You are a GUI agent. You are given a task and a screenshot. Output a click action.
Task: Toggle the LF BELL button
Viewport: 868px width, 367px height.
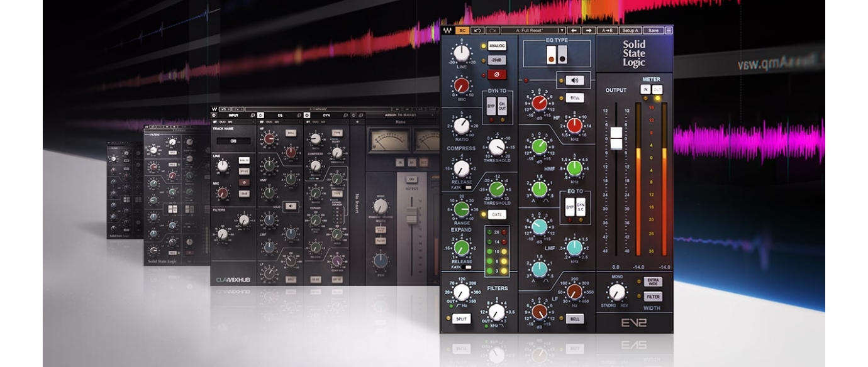(x=574, y=319)
